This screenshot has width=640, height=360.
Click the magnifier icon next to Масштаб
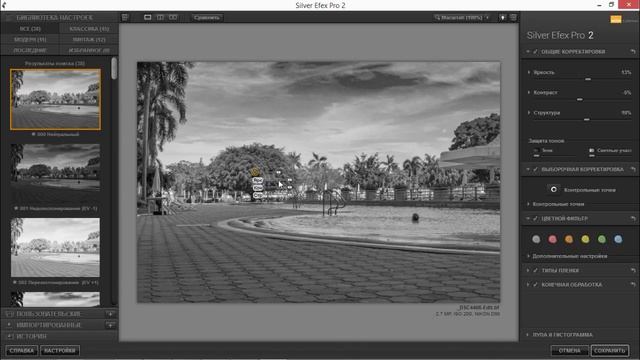(x=437, y=18)
